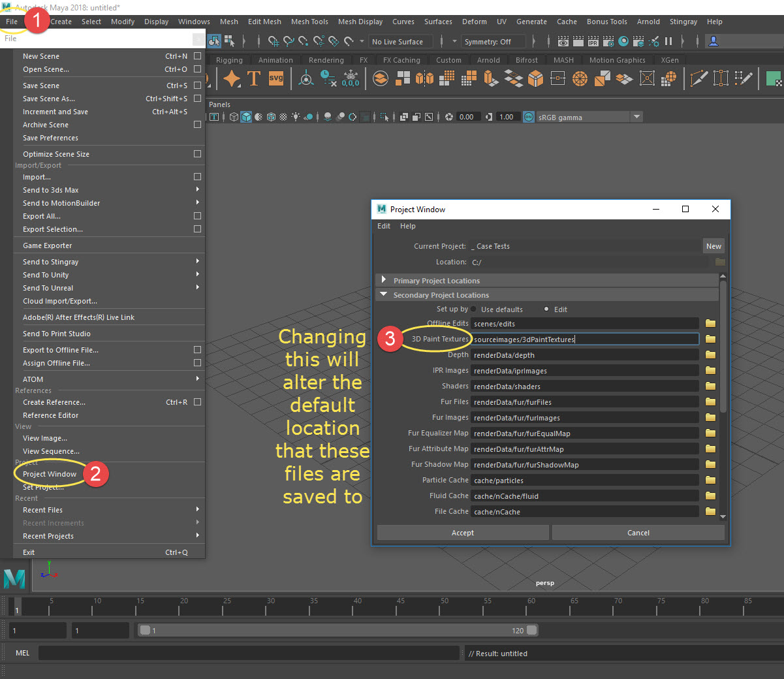Screen dimensions: 784x679
Task: Click the browse folder icon beside 3D Paint Textures
Action: [x=710, y=339]
